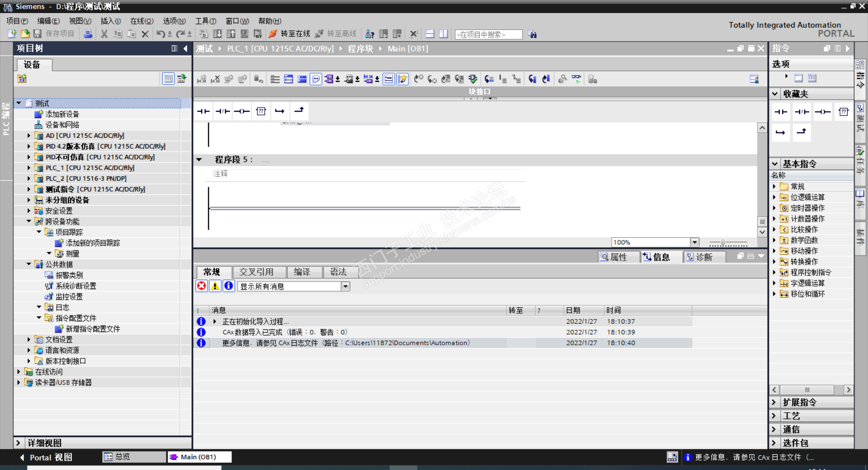
Task: Delete network icon in the block editor toolbar
Action: tap(215, 79)
